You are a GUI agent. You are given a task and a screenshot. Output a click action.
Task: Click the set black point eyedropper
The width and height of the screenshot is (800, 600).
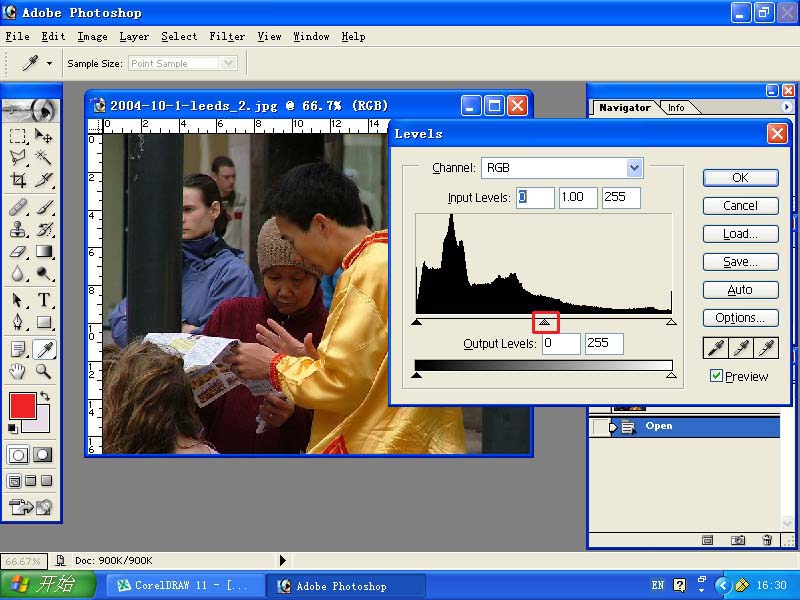click(x=715, y=347)
